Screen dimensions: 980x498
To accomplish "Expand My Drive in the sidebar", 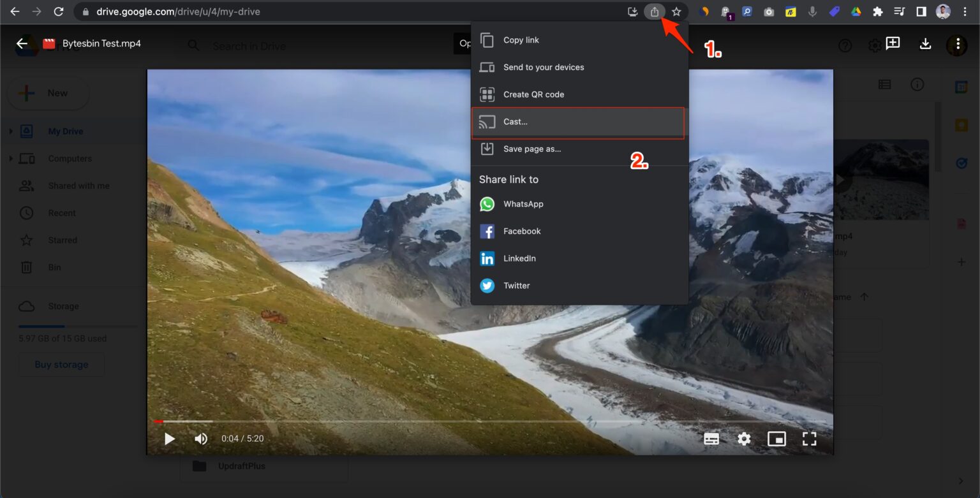I will click(x=11, y=131).
